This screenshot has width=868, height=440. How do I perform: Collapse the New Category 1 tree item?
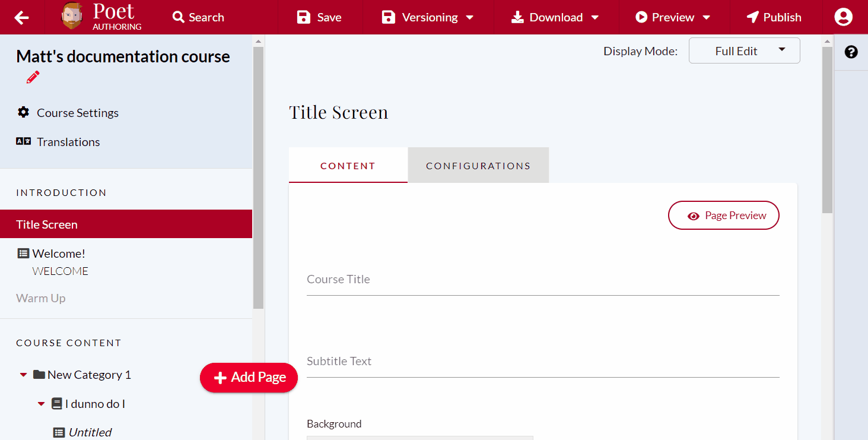click(23, 374)
